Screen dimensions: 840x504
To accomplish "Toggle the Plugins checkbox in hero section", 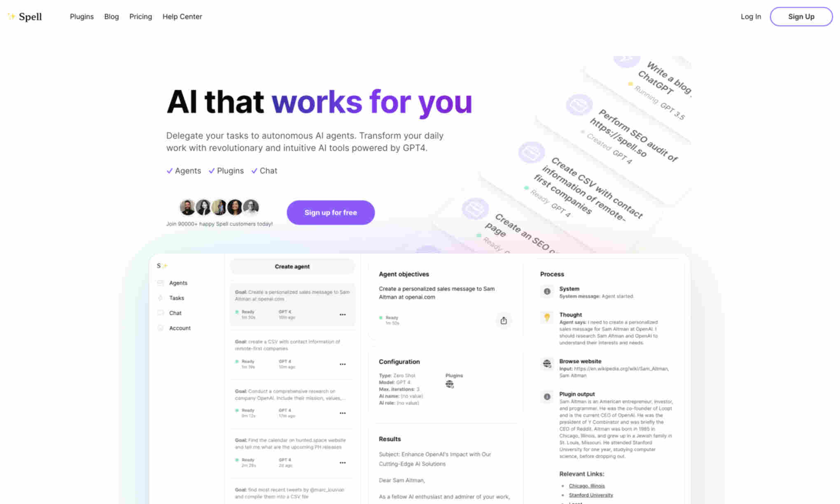I will pos(211,171).
